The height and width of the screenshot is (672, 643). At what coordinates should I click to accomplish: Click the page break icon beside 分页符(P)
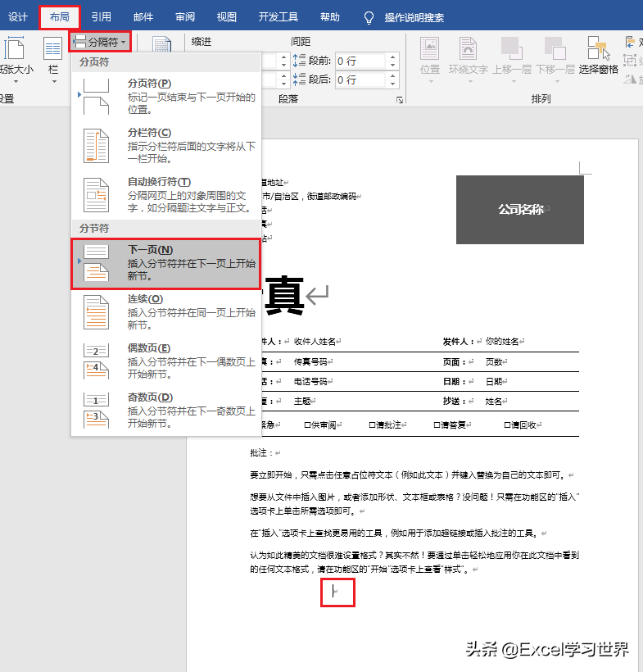(96, 97)
